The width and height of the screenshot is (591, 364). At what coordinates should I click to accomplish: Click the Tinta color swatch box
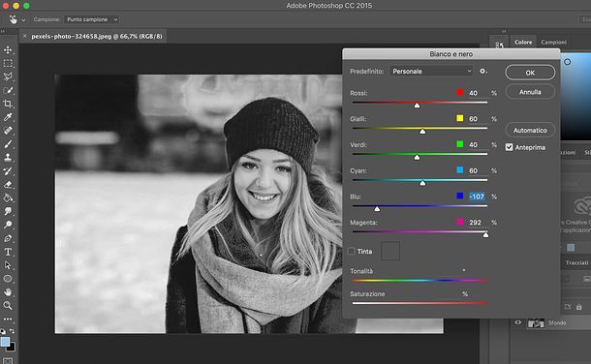coord(390,251)
